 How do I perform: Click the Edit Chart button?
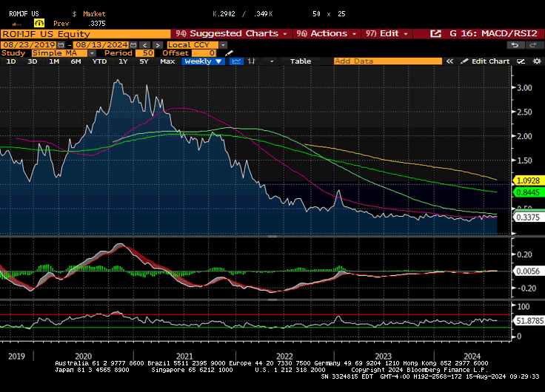click(485, 61)
